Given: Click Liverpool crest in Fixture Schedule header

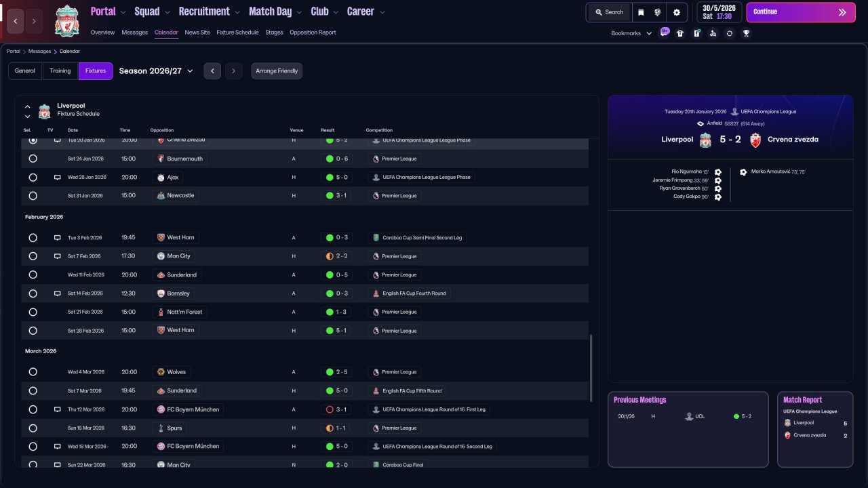Looking at the screenshot, I should [45, 110].
